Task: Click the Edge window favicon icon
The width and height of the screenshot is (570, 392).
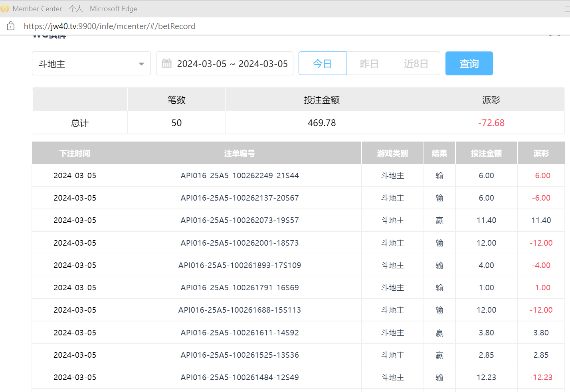Action: 5,8
